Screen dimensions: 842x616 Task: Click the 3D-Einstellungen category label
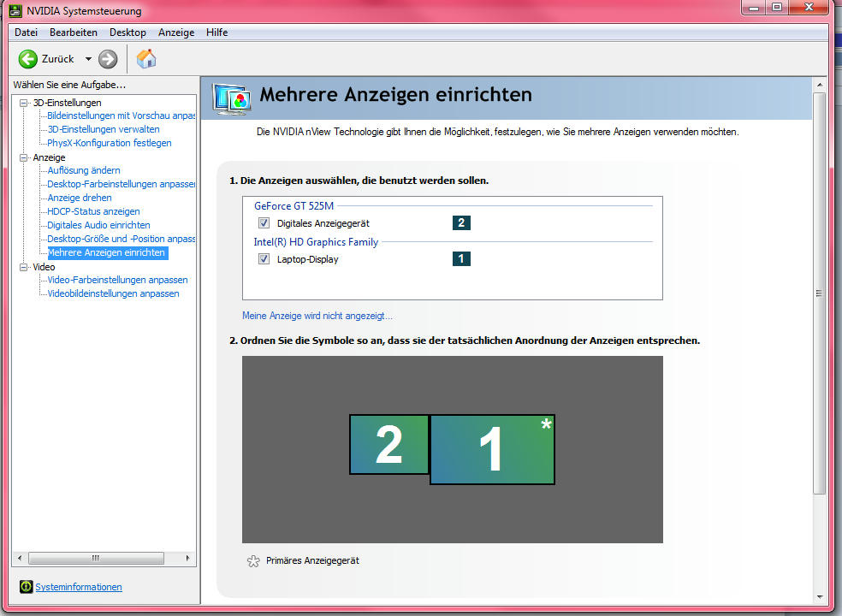click(67, 103)
